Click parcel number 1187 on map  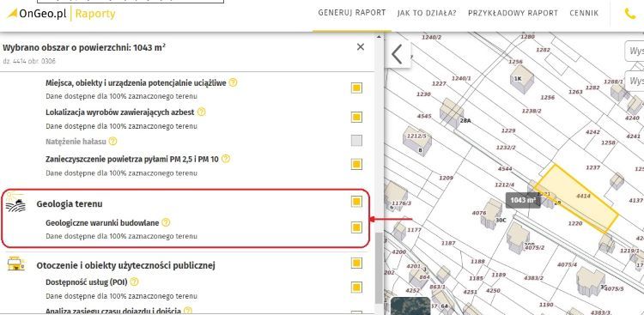click(x=448, y=243)
